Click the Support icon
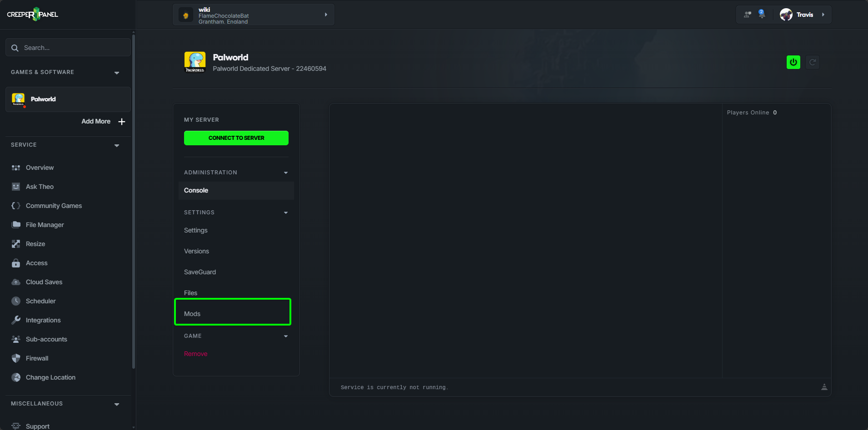This screenshot has height=430, width=868. [16, 426]
